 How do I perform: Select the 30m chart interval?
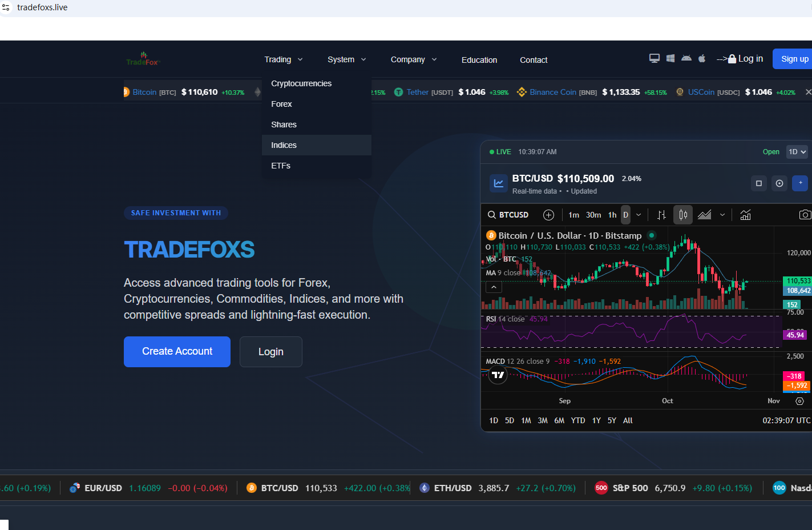point(593,215)
